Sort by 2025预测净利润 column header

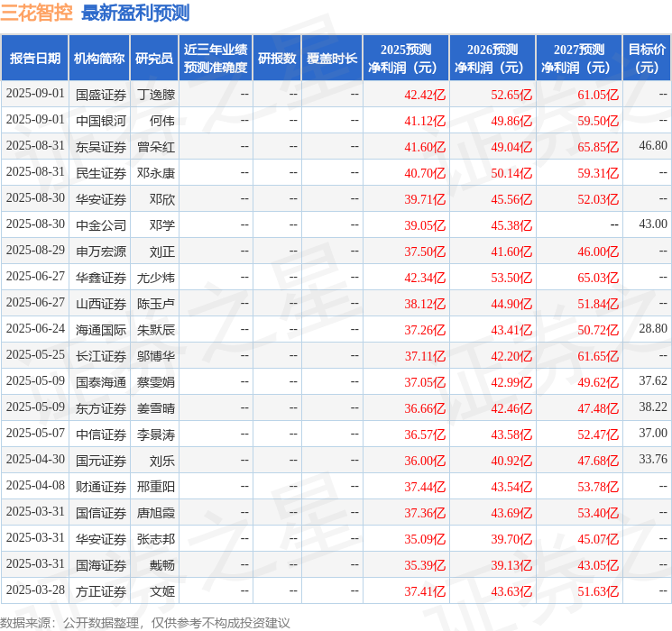[x=406, y=59]
